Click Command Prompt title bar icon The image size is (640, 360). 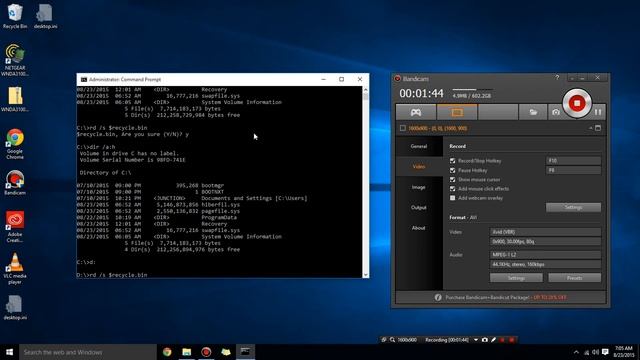point(84,80)
